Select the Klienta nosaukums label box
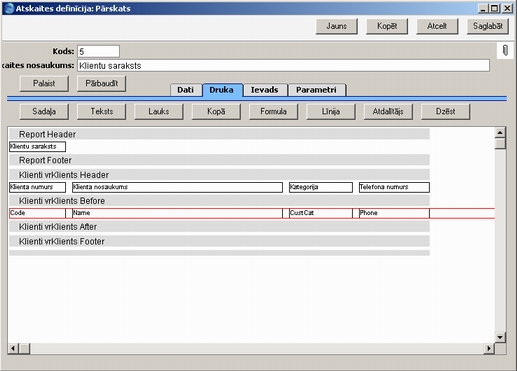This screenshot has width=517, height=371. (177, 187)
